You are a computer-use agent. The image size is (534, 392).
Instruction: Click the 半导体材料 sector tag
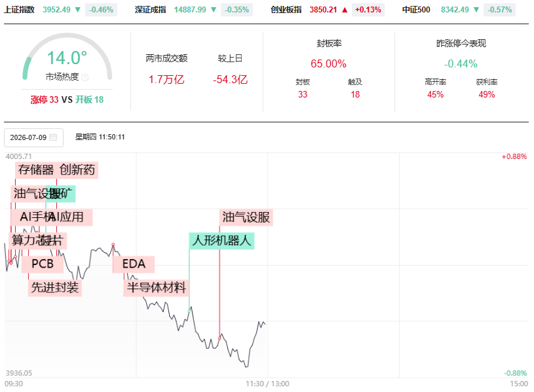[x=157, y=287]
